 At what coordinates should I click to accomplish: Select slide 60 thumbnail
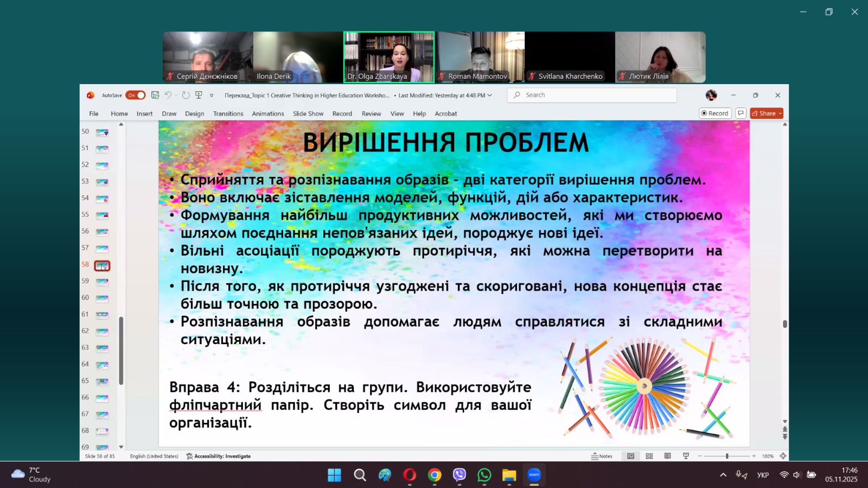click(102, 298)
